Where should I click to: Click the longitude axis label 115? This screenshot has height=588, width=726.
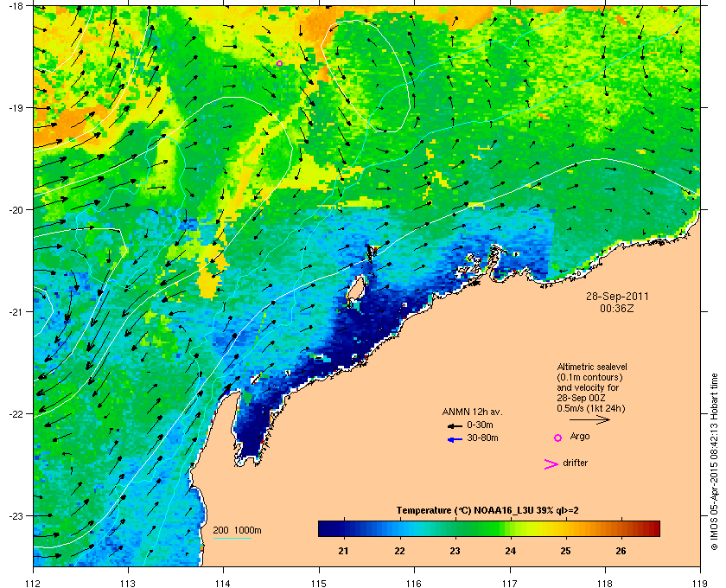319,583
